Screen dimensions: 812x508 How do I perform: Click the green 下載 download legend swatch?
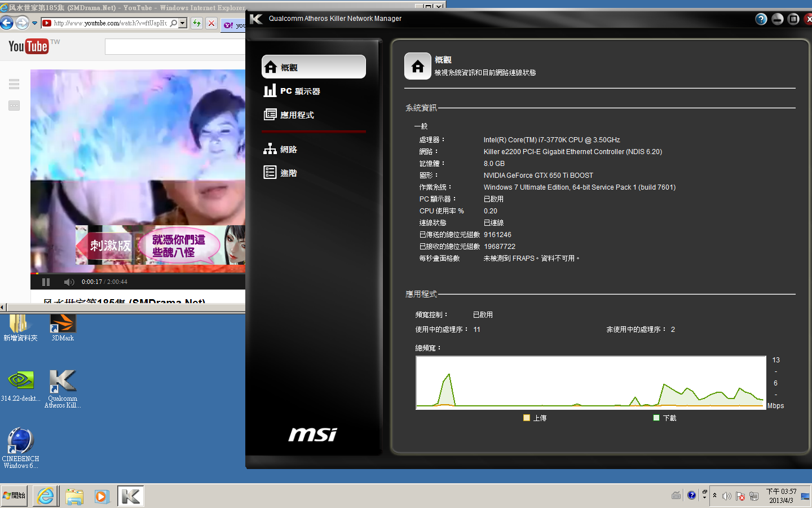pyautogui.click(x=656, y=418)
